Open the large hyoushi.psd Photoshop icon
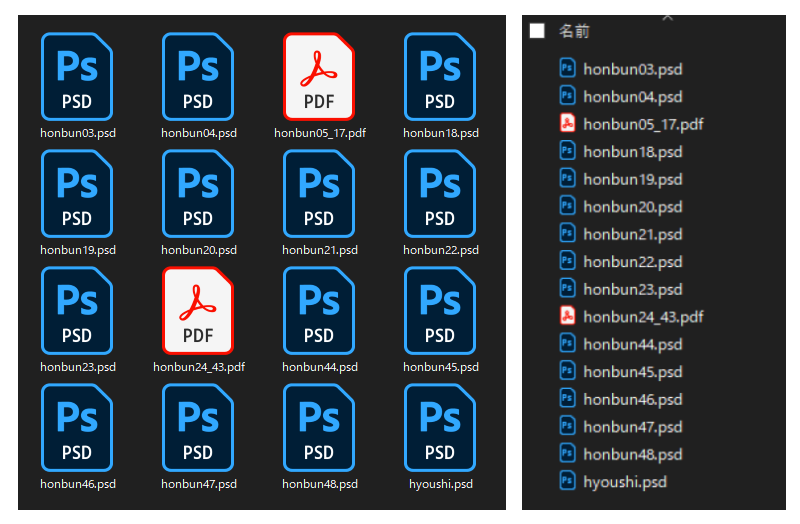 (440, 427)
